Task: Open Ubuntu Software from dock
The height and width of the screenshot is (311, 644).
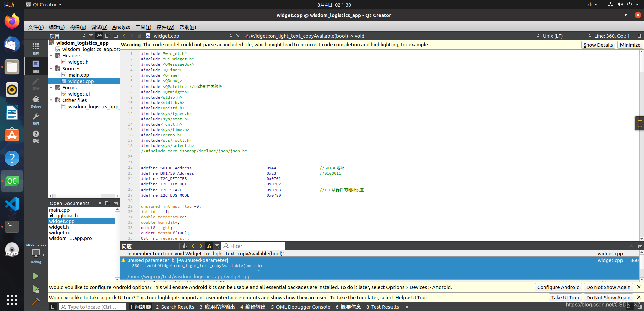Action: (12, 135)
